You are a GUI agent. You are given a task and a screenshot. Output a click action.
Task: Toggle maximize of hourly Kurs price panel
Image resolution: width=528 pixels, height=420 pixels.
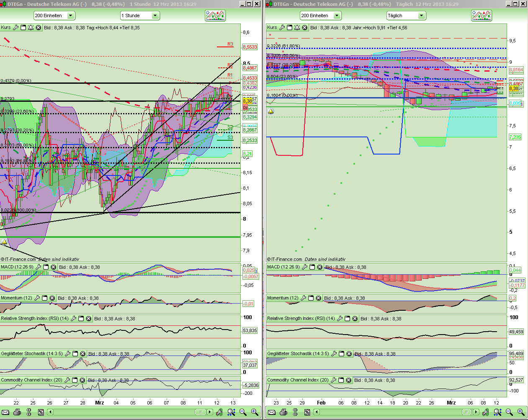[23, 28]
